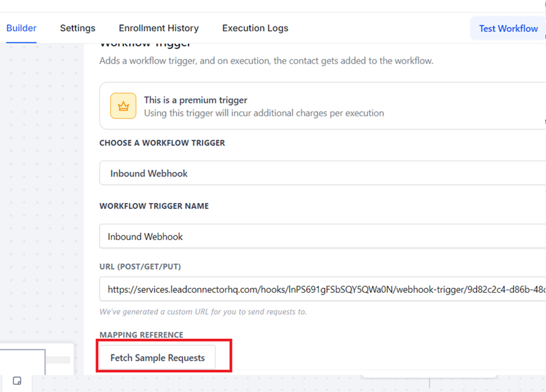Click the webhook URL field
Viewport: 546px width, 392px height.
322,290
